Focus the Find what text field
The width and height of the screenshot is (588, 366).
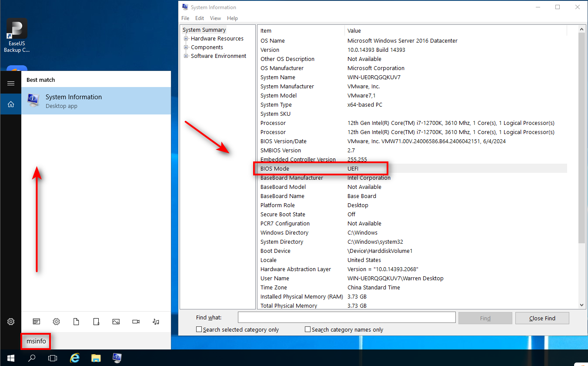click(x=347, y=318)
